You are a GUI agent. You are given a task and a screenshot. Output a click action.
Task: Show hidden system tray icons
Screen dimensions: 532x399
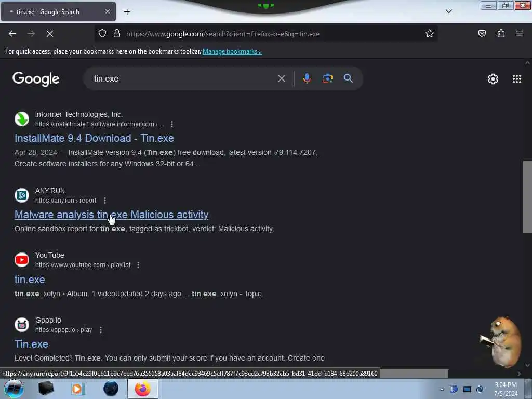pos(442,389)
